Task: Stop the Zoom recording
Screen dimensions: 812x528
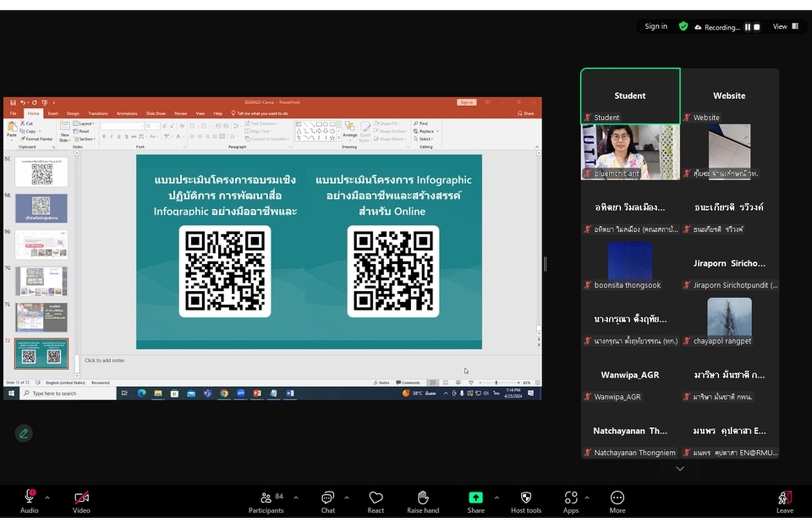Action: point(757,27)
